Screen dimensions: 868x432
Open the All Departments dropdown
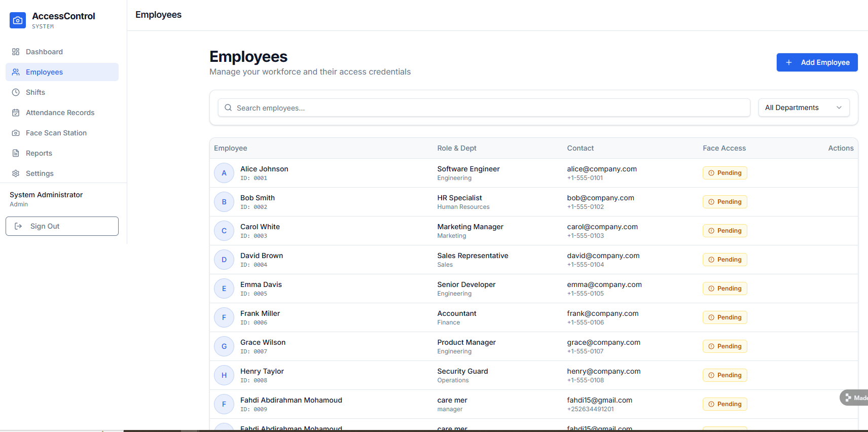click(x=803, y=107)
